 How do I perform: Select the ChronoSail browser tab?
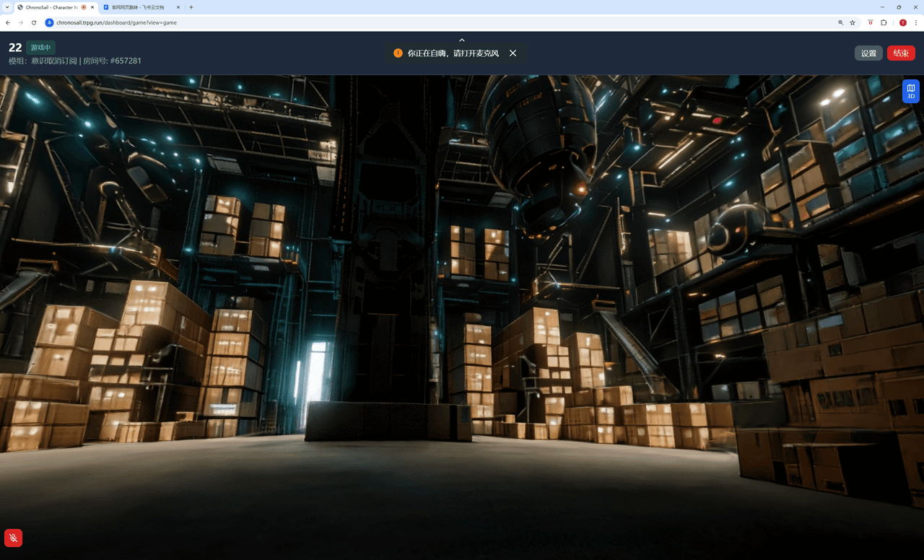pyautogui.click(x=51, y=7)
